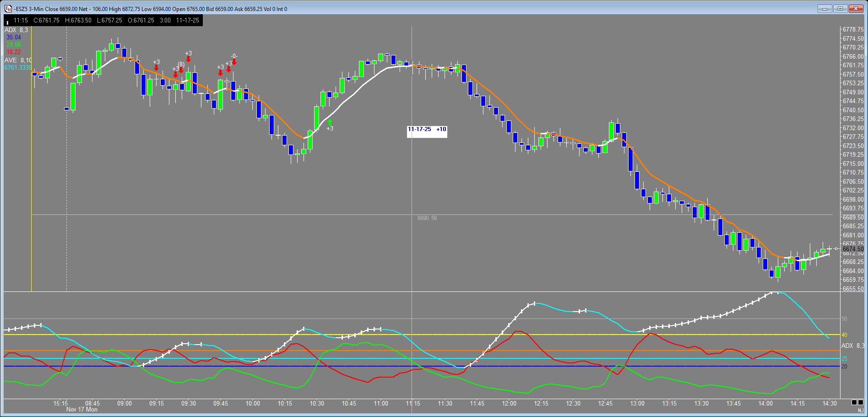Image resolution: width=868 pixels, height=417 pixels.
Task: Click the red arrow under the -0- label
Action: coord(234,62)
